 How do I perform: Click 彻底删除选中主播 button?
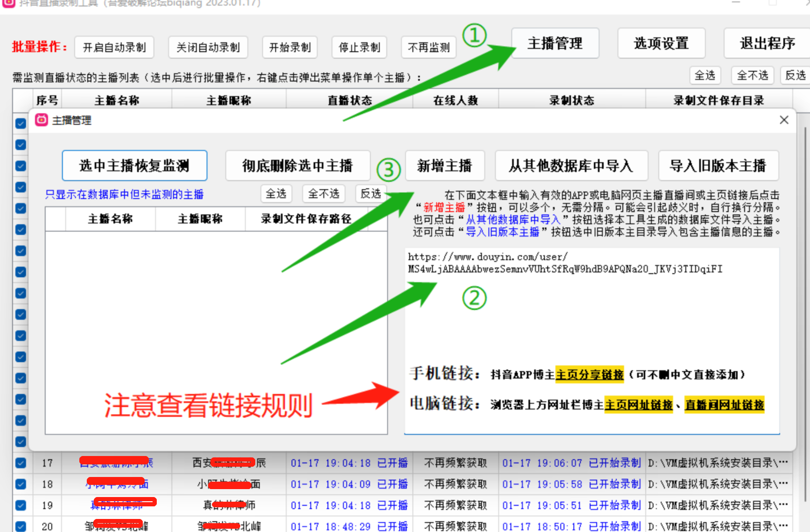[x=298, y=166]
